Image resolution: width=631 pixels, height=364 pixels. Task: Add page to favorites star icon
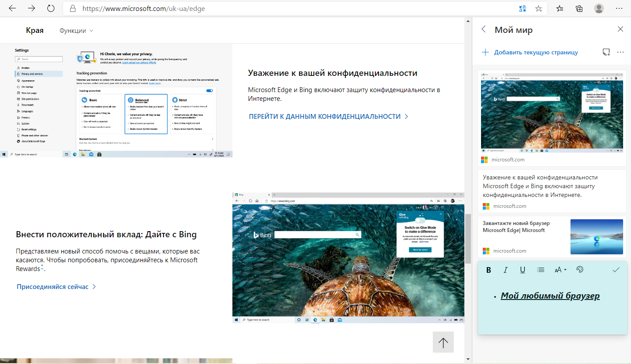(x=538, y=8)
